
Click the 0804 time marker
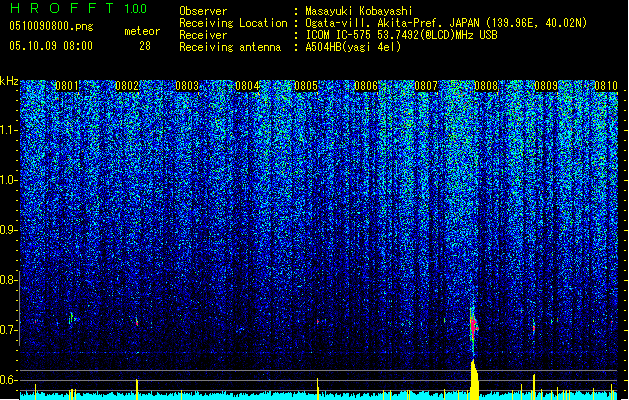[247, 85]
